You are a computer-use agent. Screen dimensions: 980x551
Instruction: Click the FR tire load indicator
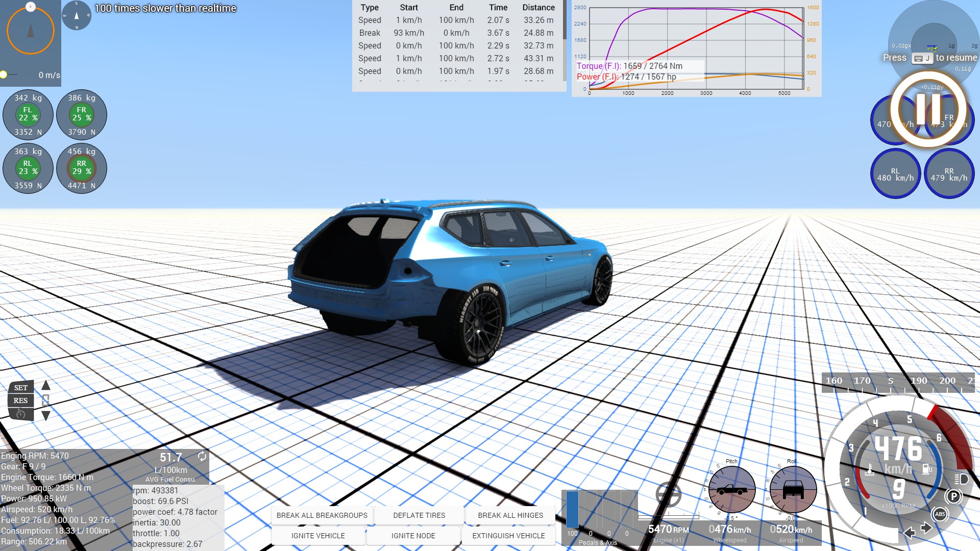point(82,114)
